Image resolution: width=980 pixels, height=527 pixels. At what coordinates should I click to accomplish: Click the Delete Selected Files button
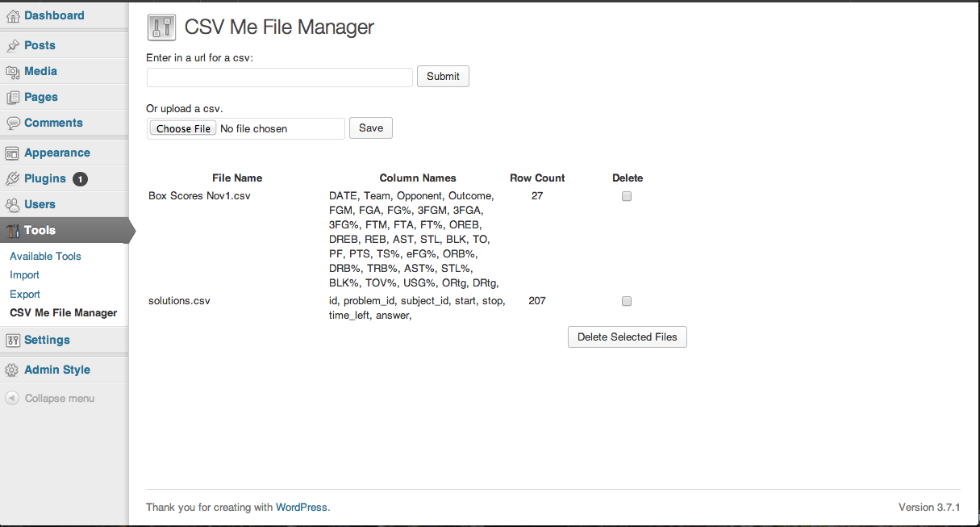(628, 337)
